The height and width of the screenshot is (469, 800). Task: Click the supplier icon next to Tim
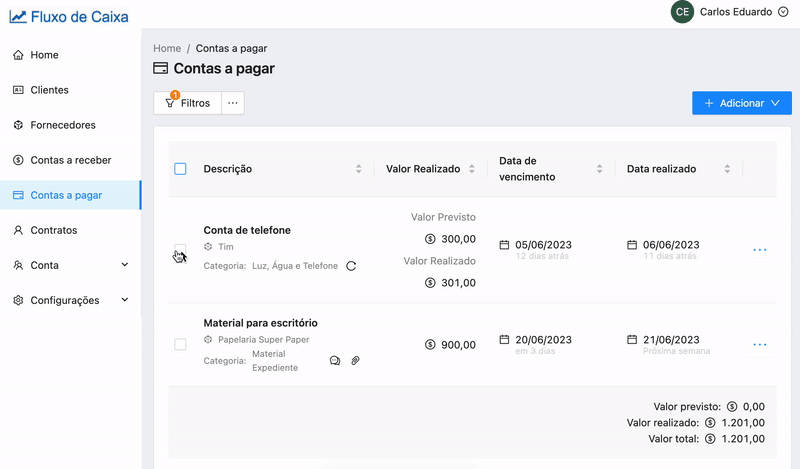[x=208, y=246]
